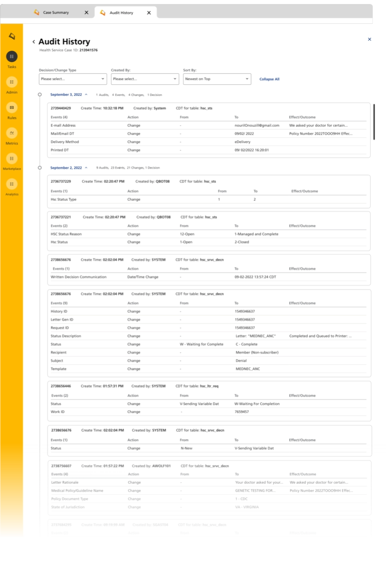Switch to the Case Summary tab

click(56, 12)
